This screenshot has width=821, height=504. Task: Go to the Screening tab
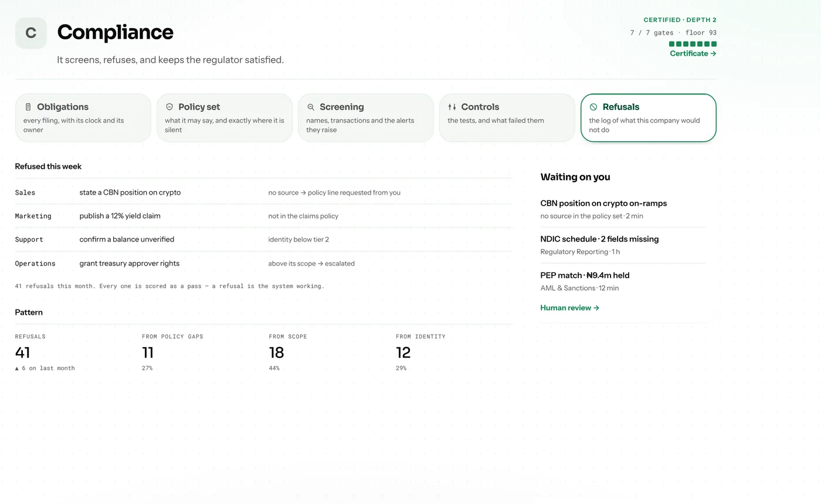[x=366, y=118]
